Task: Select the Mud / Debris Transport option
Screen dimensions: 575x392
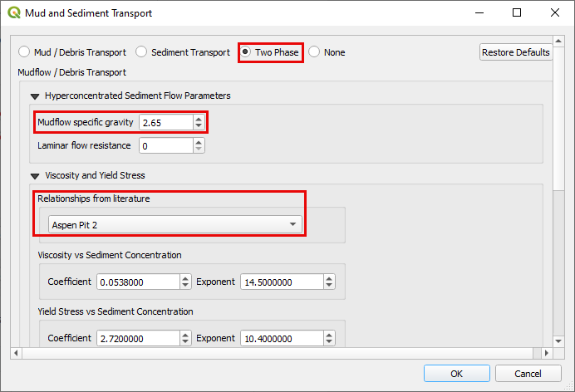Action: pos(24,51)
